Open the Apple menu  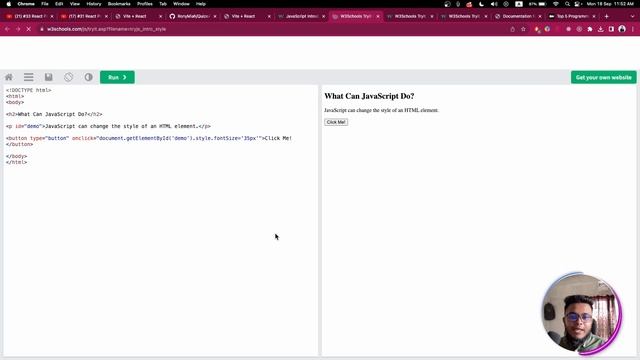[9, 4]
